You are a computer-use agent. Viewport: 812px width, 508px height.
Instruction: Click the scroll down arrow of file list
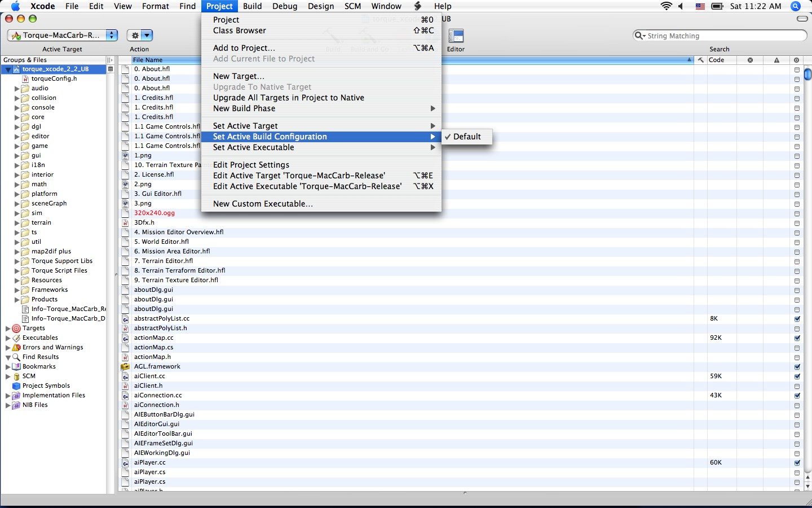point(807,486)
